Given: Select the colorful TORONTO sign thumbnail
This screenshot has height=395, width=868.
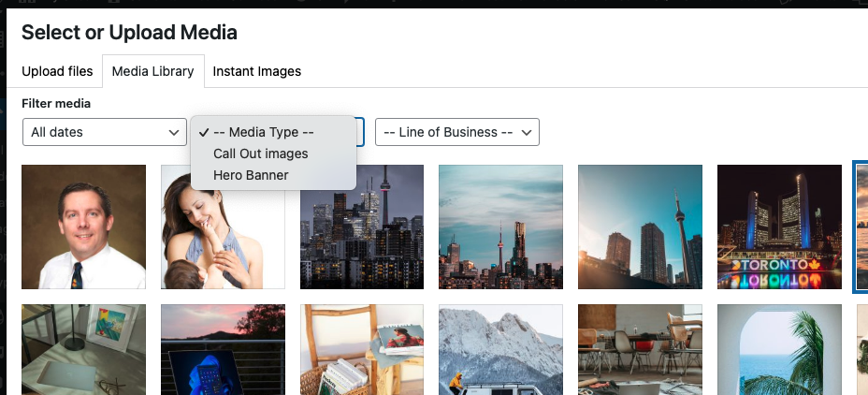Looking at the screenshot, I should [x=779, y=227].
